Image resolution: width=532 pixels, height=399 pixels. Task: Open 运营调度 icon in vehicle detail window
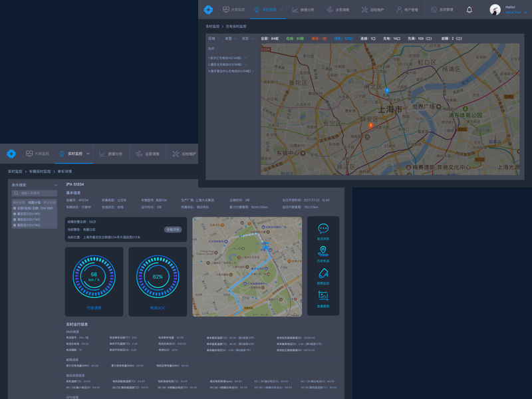pos(139,154)
